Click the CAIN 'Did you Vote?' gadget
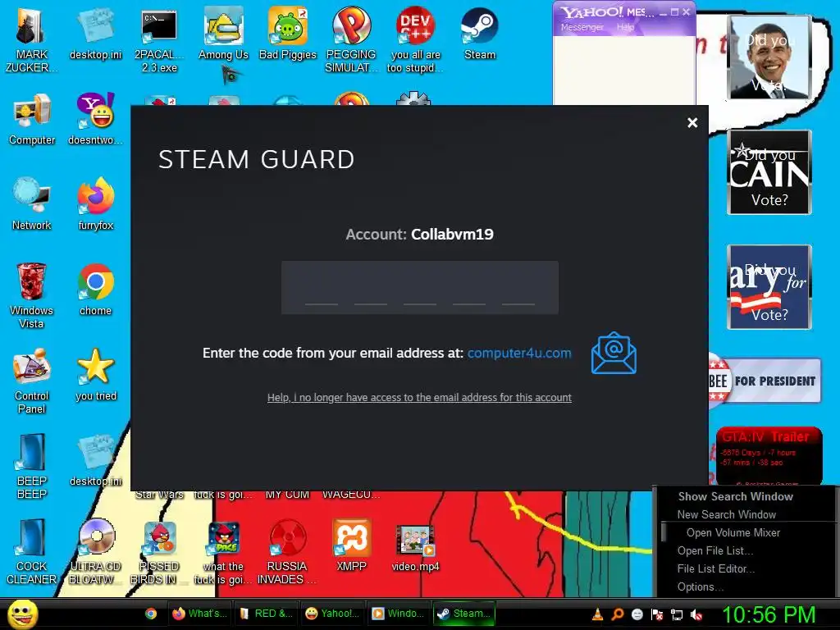 pyautogui.click(x=769, y=172)
